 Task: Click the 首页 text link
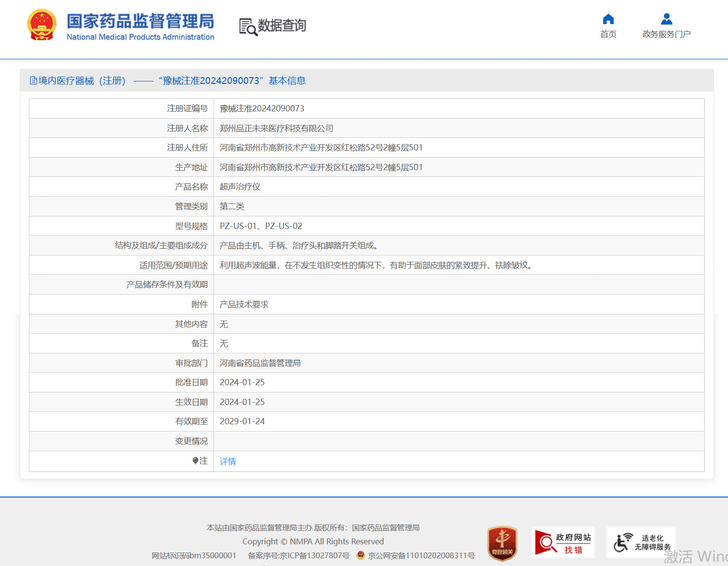(608, 34)
